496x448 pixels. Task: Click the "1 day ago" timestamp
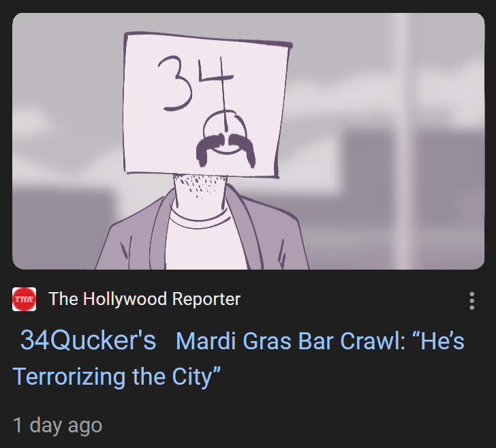(57, 425)
